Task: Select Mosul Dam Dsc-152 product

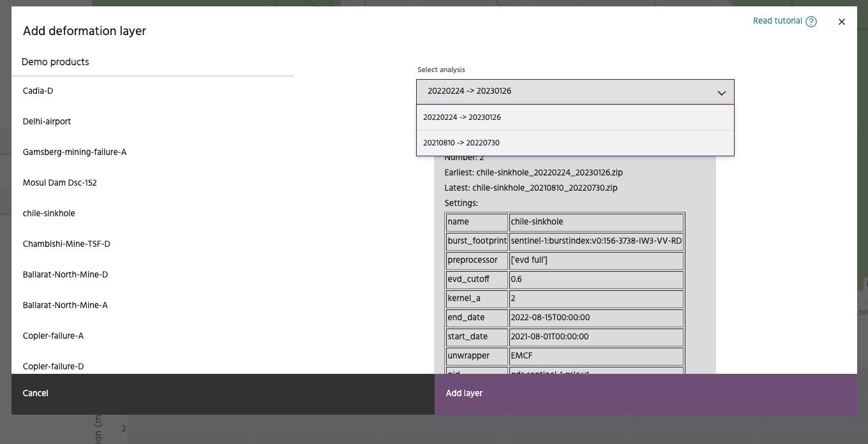Action: 59,182
